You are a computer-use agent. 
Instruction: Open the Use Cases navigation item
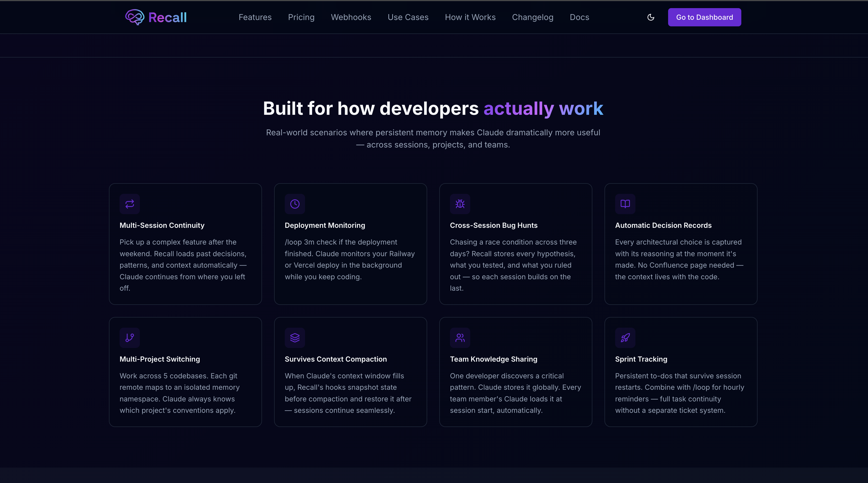tap(408, 17)
